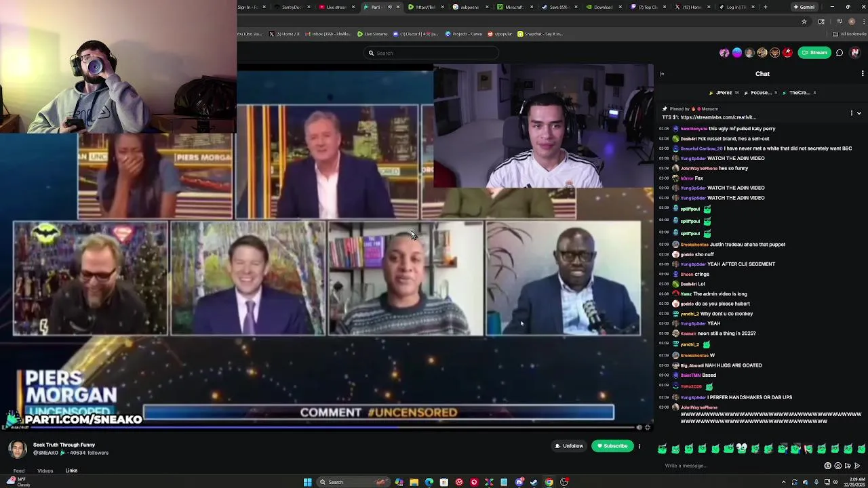The width and height of the screenshot is (868, 488).
Task: Open the messages speech bubble icon
Action: 840,53
